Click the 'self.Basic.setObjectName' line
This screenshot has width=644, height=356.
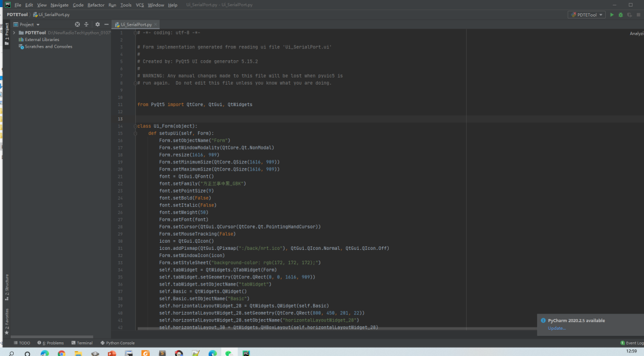pos(204,299)
